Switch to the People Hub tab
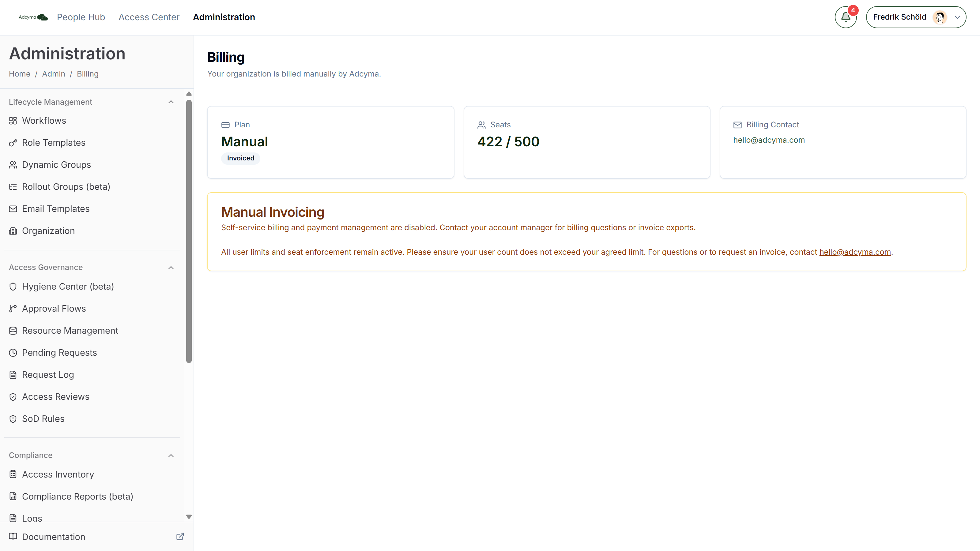Viewport: 980px width, 551px height. (x=81, y=17)
